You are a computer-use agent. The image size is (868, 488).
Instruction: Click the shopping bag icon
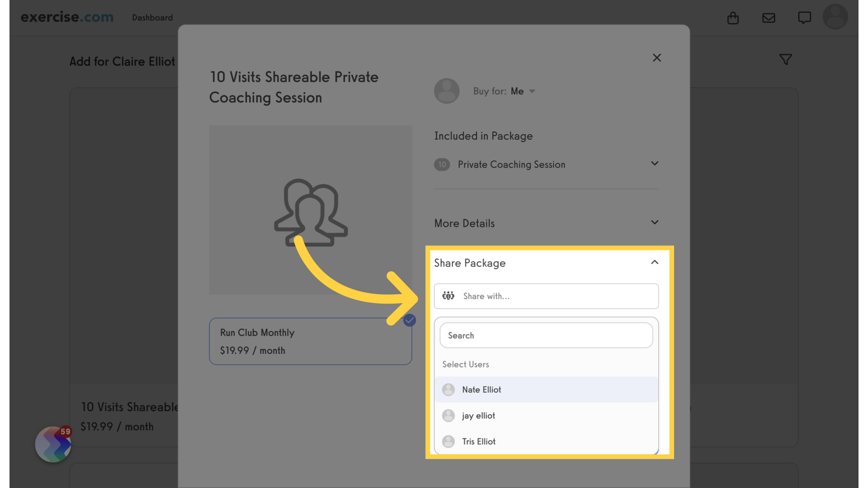(733, 18)
